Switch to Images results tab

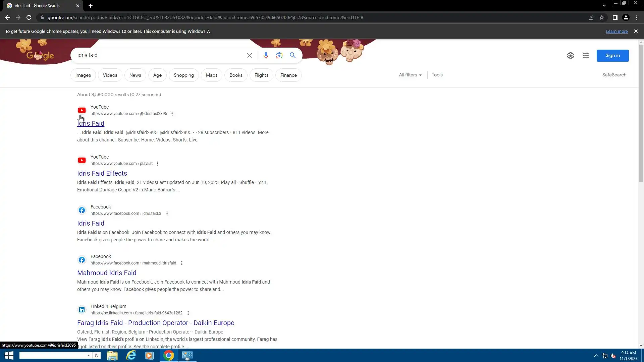83,75
